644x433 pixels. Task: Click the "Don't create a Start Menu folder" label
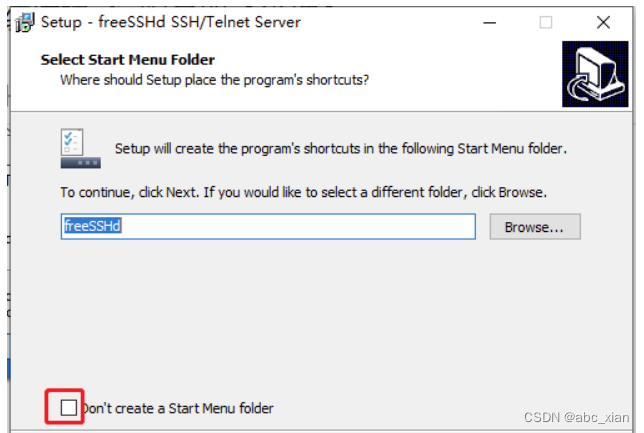(x=178, y=408)
